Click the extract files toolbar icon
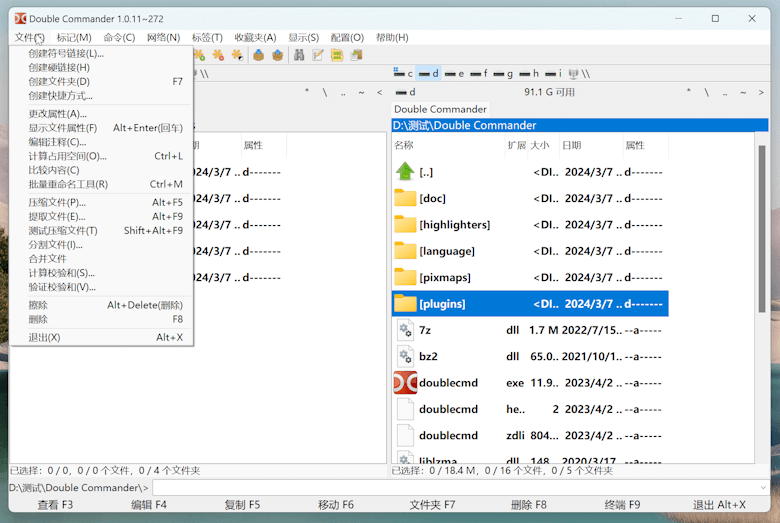The height and width of the screenshot is (523, 780). (278, 55)
